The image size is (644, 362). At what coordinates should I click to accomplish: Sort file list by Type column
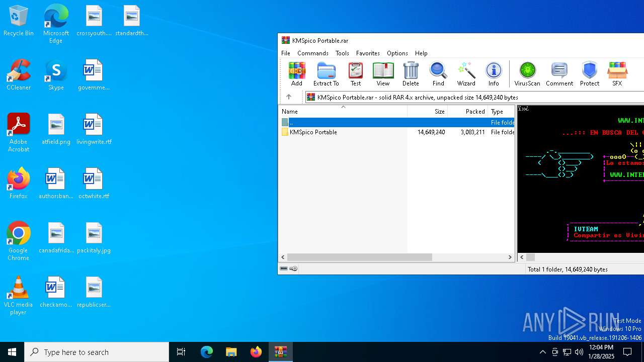pos(501,111)
